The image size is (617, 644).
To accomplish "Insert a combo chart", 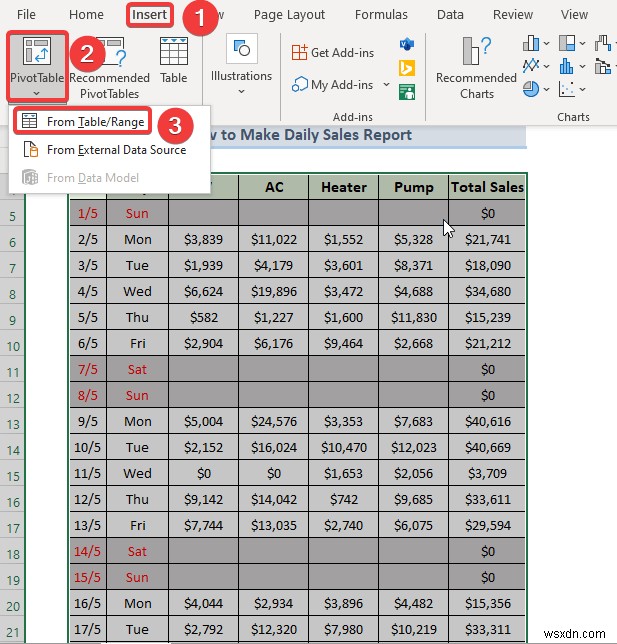I will pyautogui.click(x=603, y=65).
